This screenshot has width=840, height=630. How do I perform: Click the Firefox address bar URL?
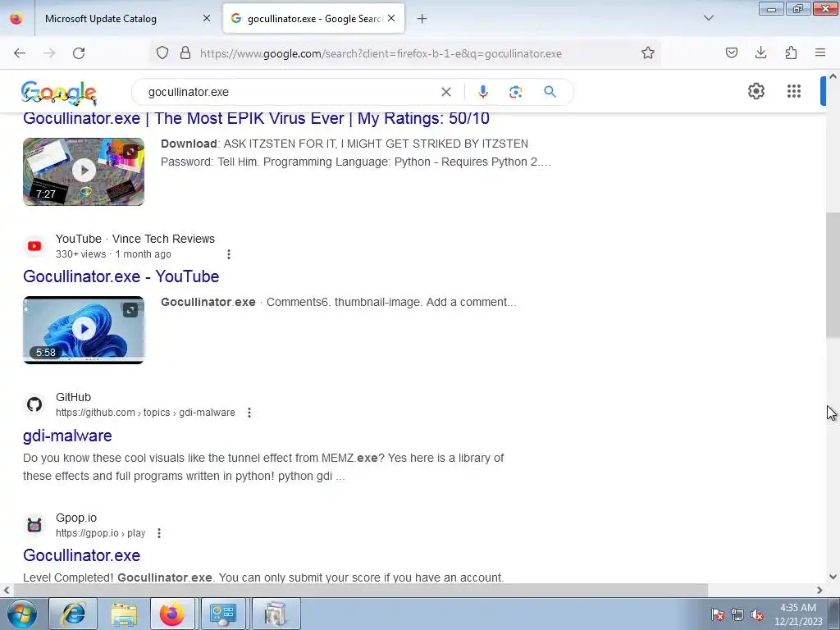(381, 53)
